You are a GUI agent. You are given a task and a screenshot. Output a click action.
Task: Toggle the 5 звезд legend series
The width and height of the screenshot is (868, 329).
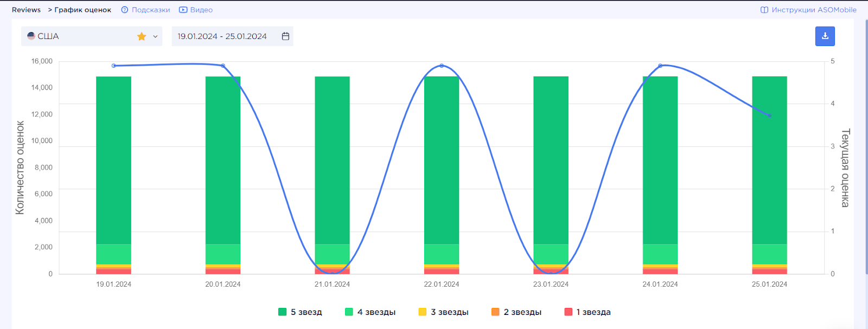tap(300, 312)
